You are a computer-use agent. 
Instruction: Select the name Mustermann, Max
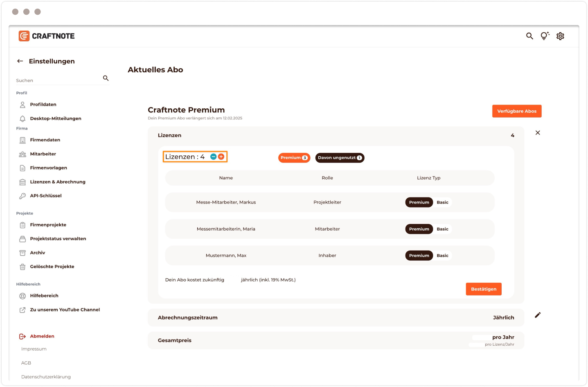226,256
